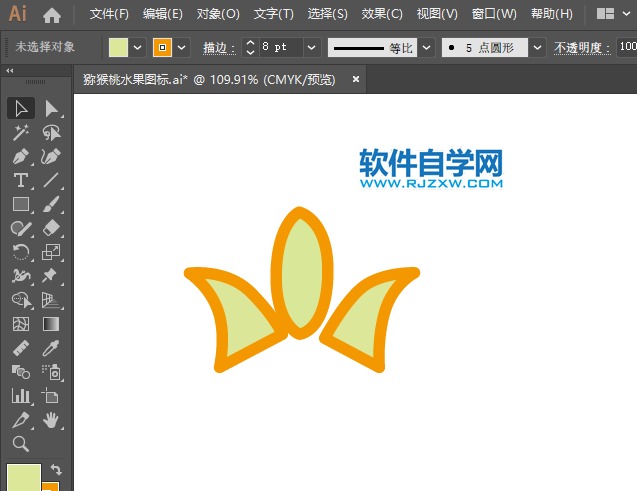Select the Eraser tool
This screenshot has width=637, height=491.
click(51, 228)
